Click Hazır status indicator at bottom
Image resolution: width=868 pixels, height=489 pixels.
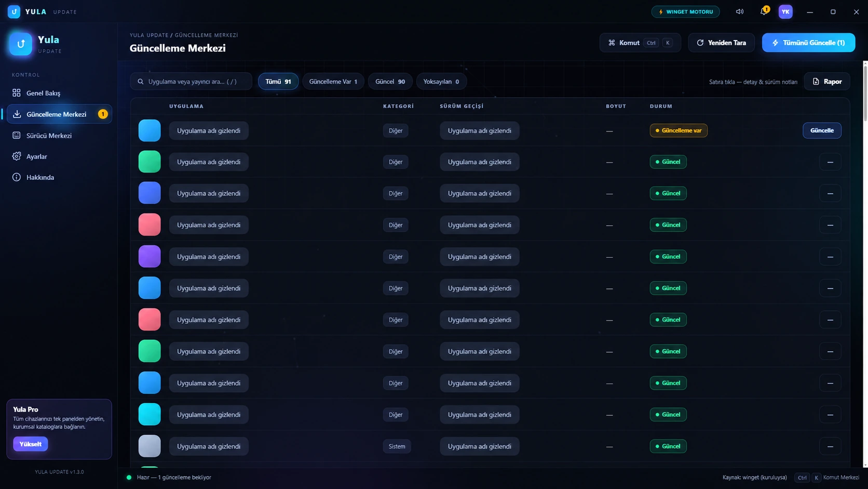[169, 478]
